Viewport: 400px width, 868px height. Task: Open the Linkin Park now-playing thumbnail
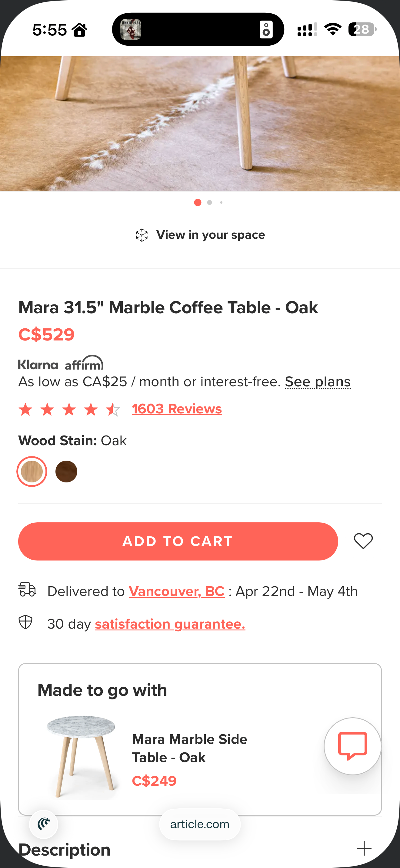pyautogui.click(x=131, y=29)
